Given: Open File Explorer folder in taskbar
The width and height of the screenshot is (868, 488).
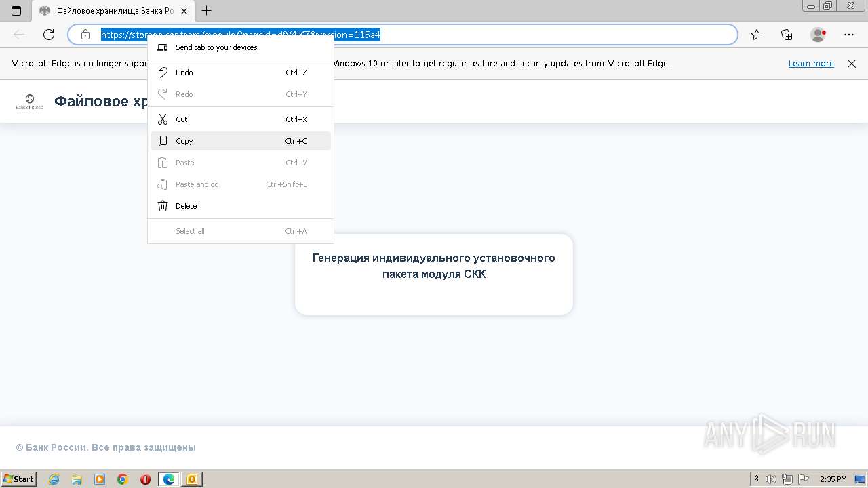Looking at the screenshot, I should (x=77, y=479).
